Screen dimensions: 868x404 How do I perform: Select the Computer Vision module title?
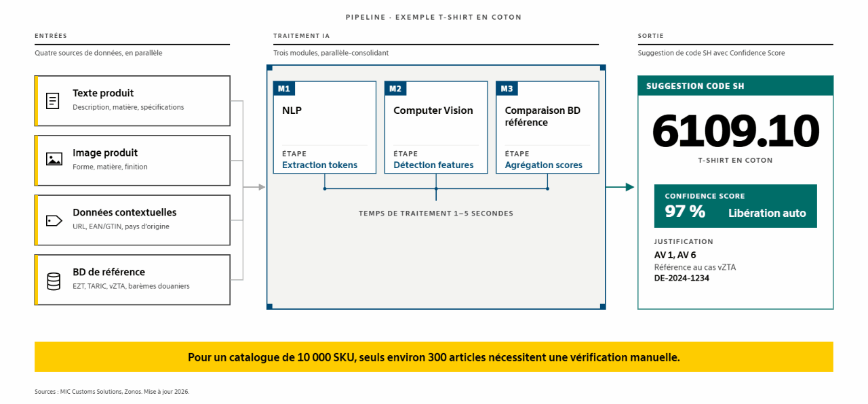pyautogui.click(x=433, y=110)
